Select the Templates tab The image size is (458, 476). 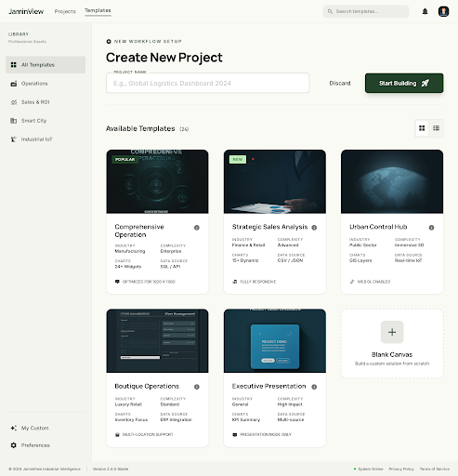[98, 11]
